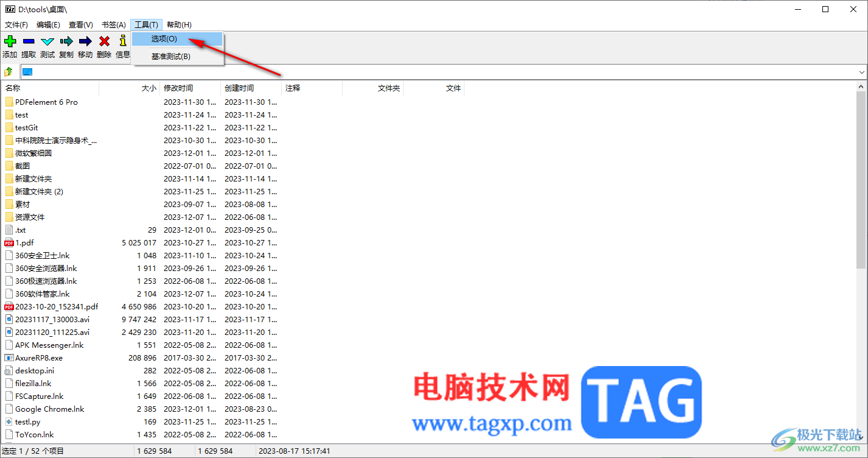
Task: Open the 帮助(H) menu
Action: (x=179, y=25)
